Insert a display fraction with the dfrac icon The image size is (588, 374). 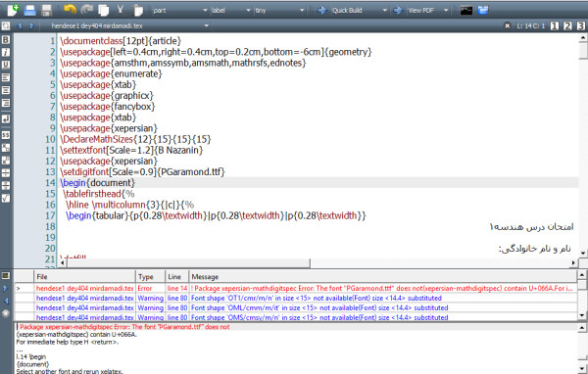coord(6,185)
